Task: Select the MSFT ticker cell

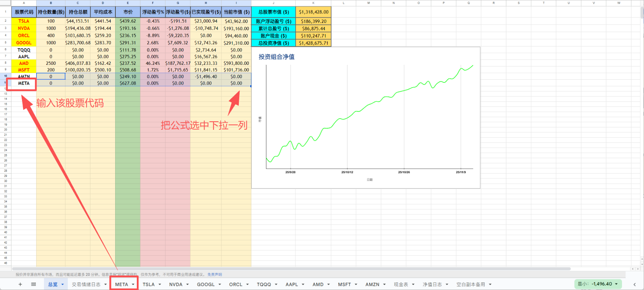Action: pos(24,70)
